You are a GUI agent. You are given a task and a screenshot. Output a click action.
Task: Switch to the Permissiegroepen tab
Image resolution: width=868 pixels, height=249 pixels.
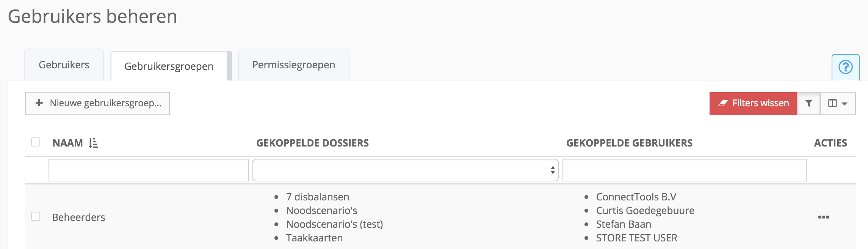294,65
